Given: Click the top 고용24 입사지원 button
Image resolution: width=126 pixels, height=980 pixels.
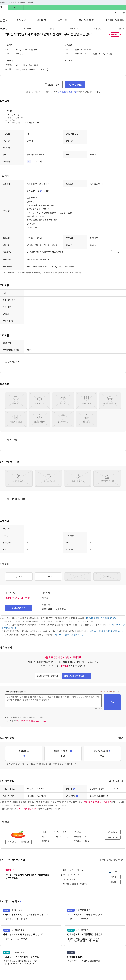Looking at the screenshot, I should pos(75,84).
